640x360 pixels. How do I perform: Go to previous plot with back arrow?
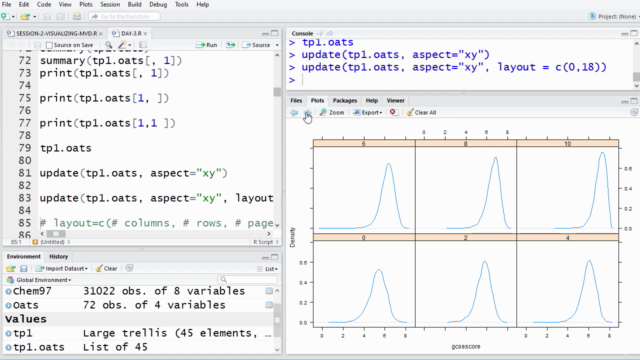click(294, 113)
